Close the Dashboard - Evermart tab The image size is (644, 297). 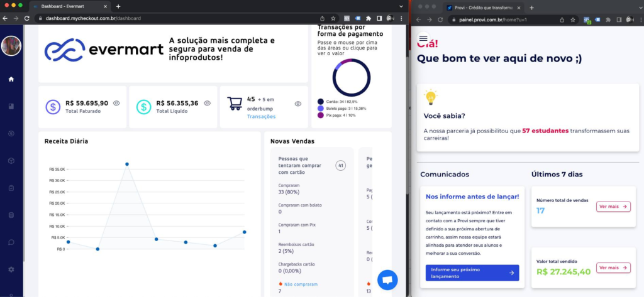coord(106,6)
